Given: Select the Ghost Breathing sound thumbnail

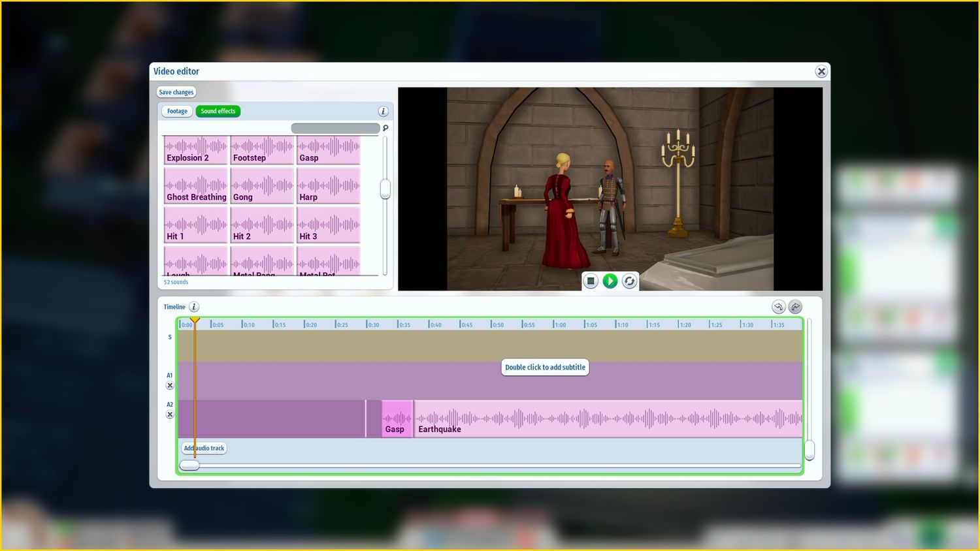Looking at the screenshot, I should pyautogui.click(x=196, y=187).
